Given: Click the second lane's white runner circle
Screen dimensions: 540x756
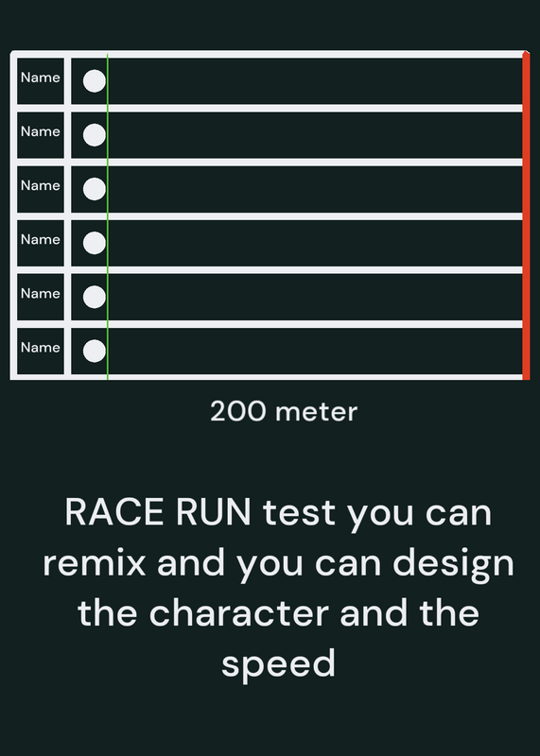Looking at the screenshot, I should [x=95, y=135].
